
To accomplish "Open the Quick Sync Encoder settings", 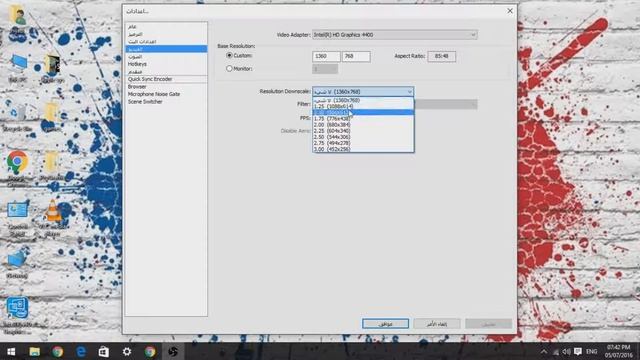I will tap(166, 79).
